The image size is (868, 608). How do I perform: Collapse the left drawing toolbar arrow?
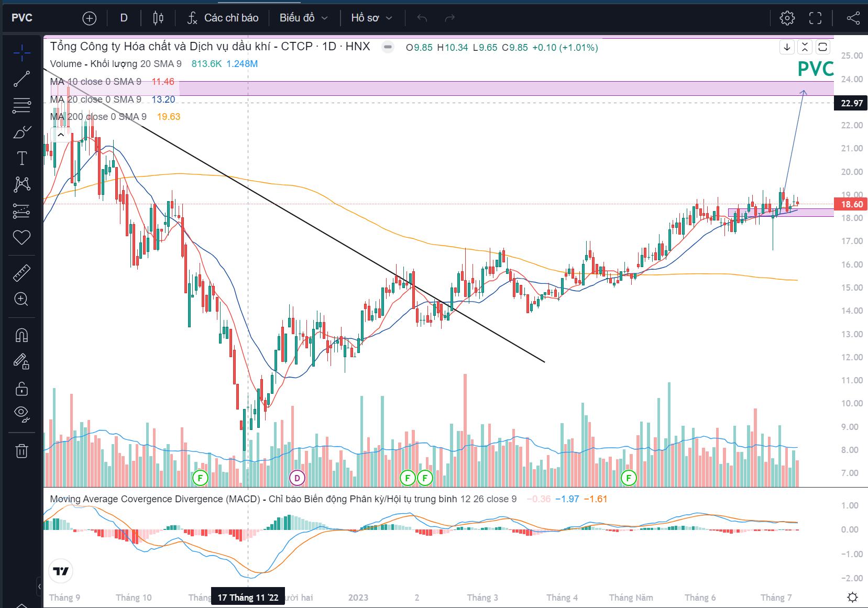click(x=39, y=587)
